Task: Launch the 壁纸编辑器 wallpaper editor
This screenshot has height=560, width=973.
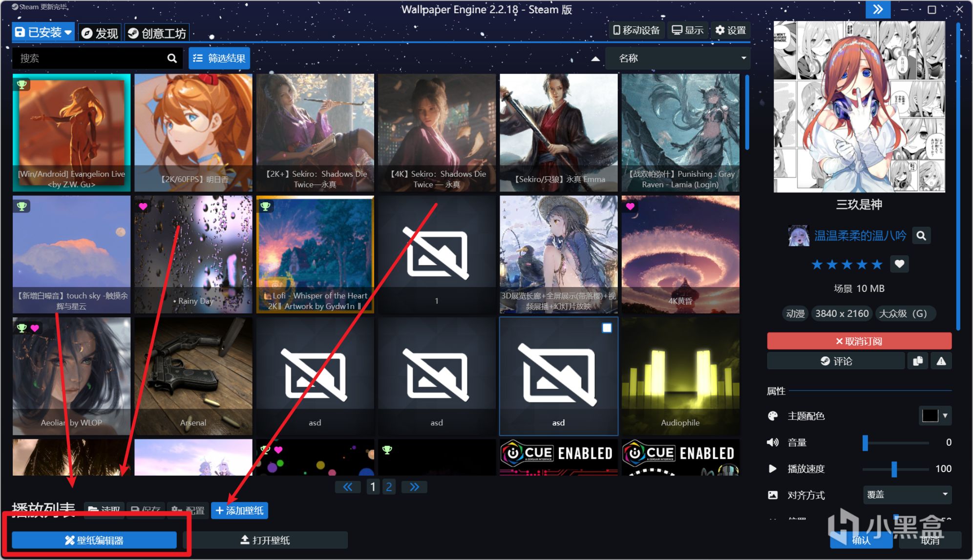Action: 94,540
